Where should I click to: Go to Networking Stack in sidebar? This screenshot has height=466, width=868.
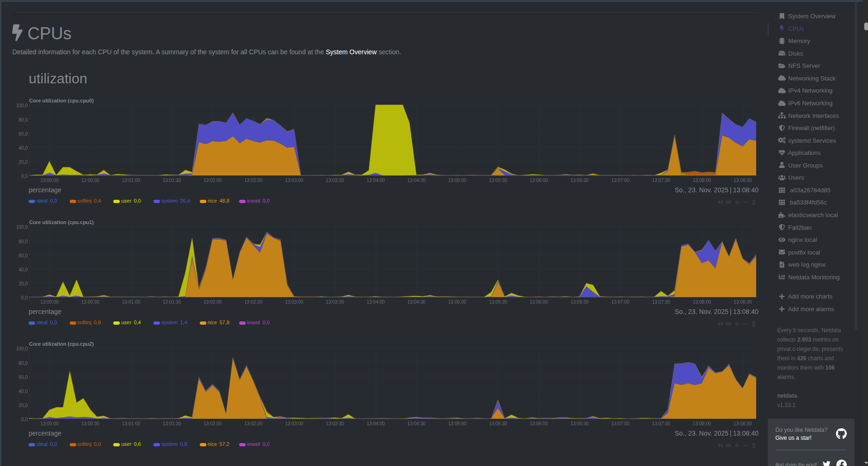[x=811, y=79]
